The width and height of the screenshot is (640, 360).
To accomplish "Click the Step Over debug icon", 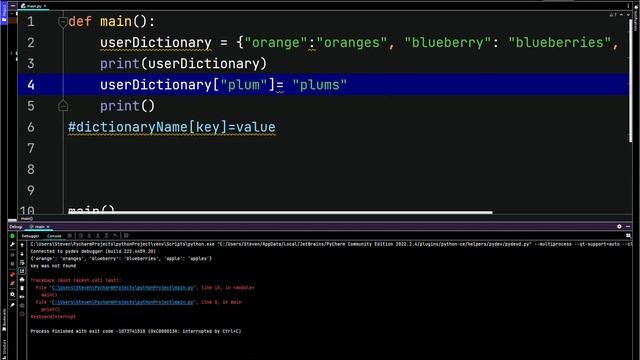I will click(x=80, y=236).
